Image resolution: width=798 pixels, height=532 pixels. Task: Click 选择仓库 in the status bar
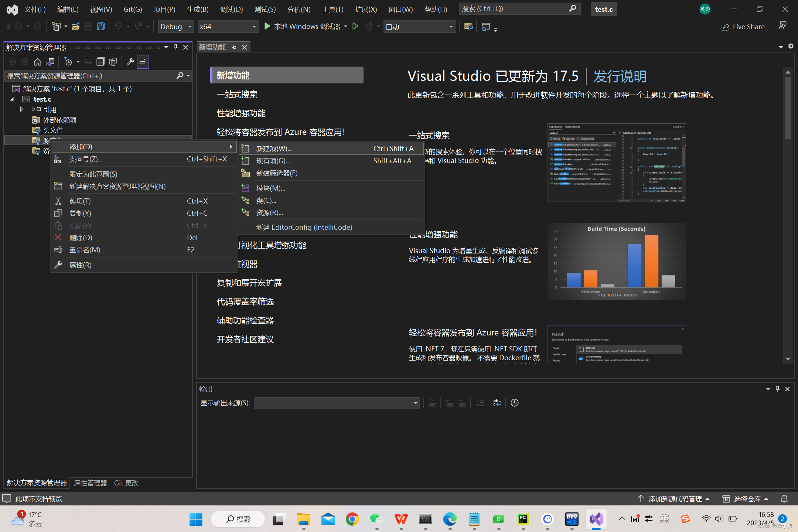coord(747,499)
